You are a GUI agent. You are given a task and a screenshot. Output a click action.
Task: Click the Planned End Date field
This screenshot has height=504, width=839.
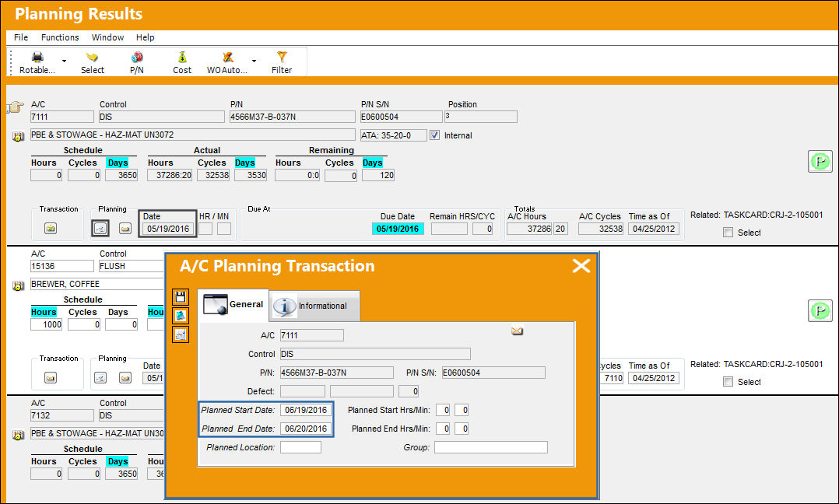click(306, 429)
